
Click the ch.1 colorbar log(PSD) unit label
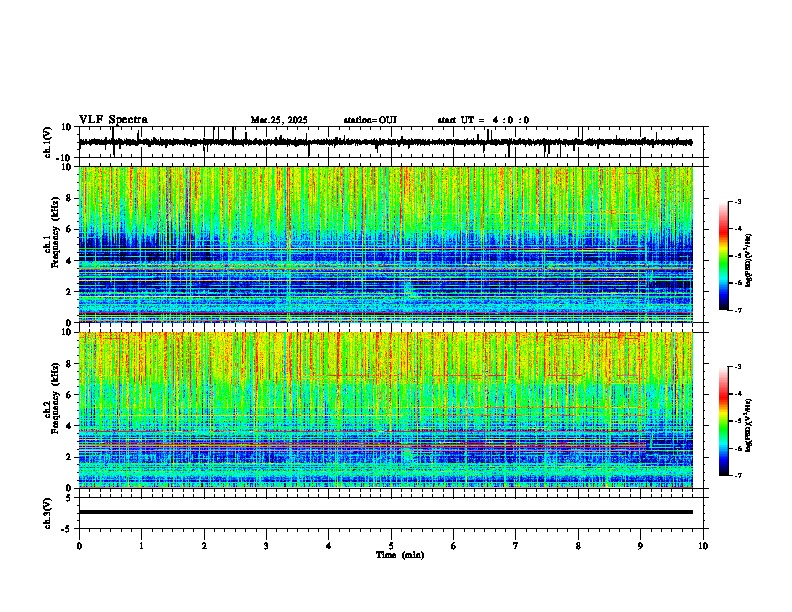click(749, 260)
